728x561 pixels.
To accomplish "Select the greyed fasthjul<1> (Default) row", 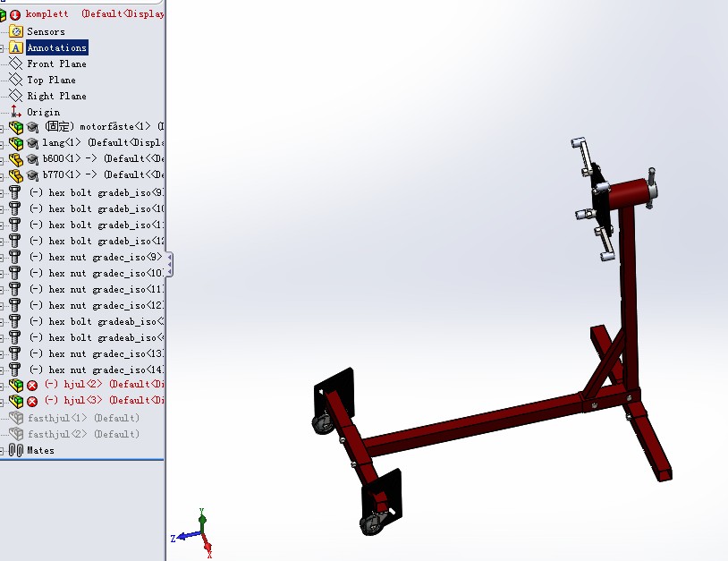I will click(x=83, y=418).
